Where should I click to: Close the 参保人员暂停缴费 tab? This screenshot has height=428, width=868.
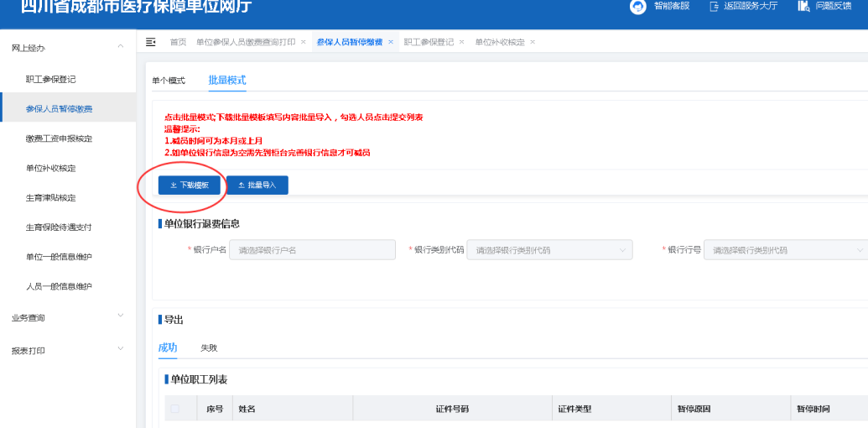390,42
